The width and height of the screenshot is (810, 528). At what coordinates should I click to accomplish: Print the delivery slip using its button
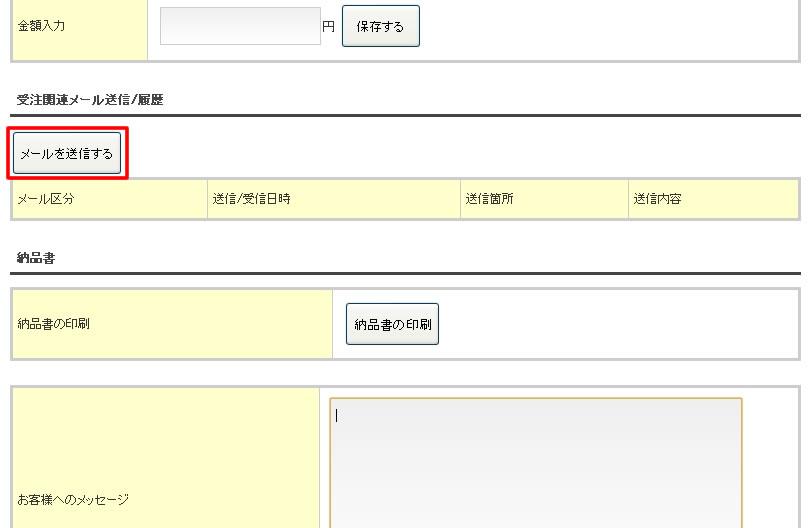tap(392, 325)
